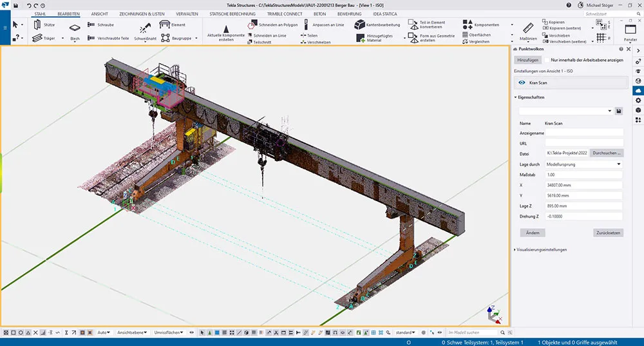644x346 pixels.
Task: Click Teil in Element konvertieren
Action: pos(427,24)
